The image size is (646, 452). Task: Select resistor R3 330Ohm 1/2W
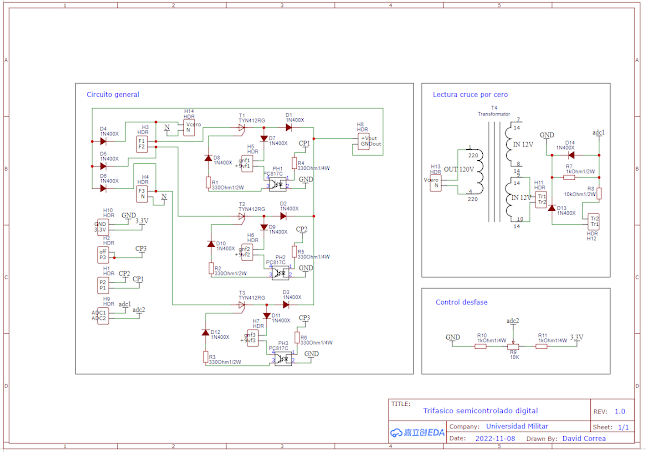coord(206,357)
